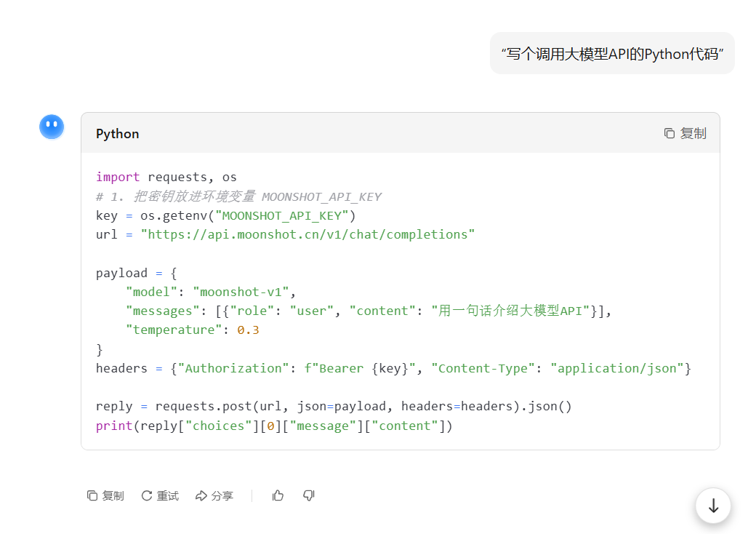Image resolution: width=756 pixels, height=534 pixels.
Task: Click the import requests, os line
Action: [x=166, y=177]
